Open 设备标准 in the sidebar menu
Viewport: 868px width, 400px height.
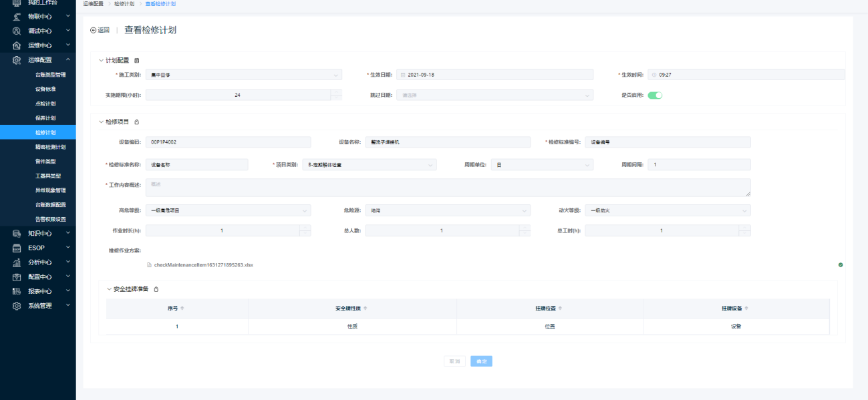(x=45, y=89)
